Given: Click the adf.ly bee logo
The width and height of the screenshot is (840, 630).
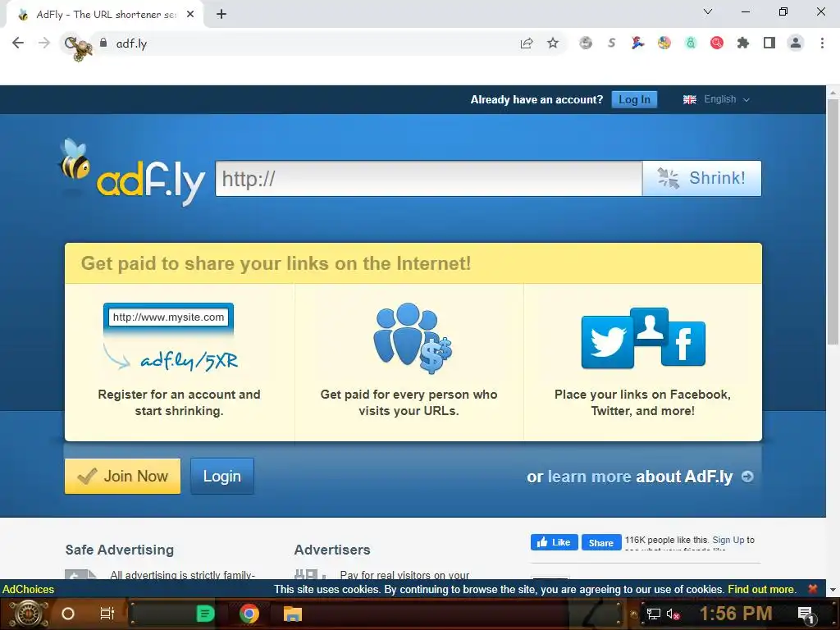Looking at the screenshot, I should 131,171.
